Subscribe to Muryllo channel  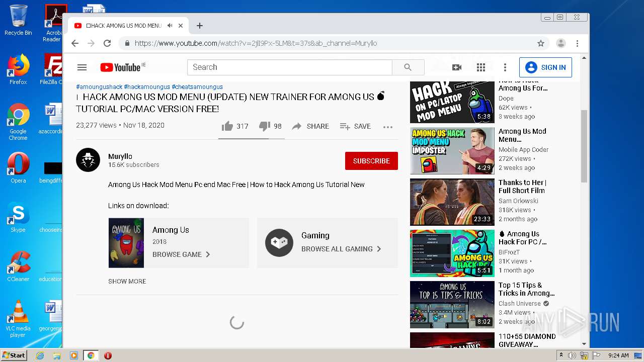pyautogui.click(x=371, y=161)
